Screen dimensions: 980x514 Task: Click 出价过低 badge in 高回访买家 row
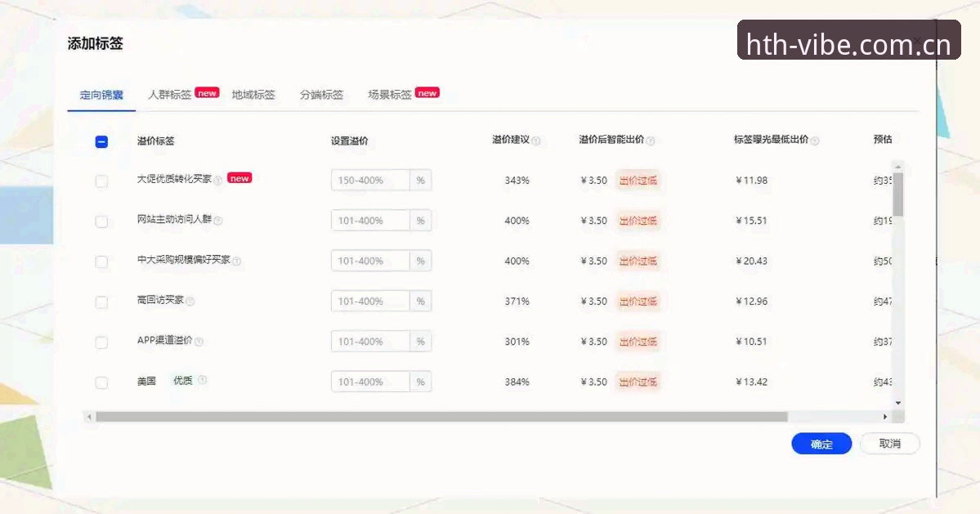[x=638, y=301]
